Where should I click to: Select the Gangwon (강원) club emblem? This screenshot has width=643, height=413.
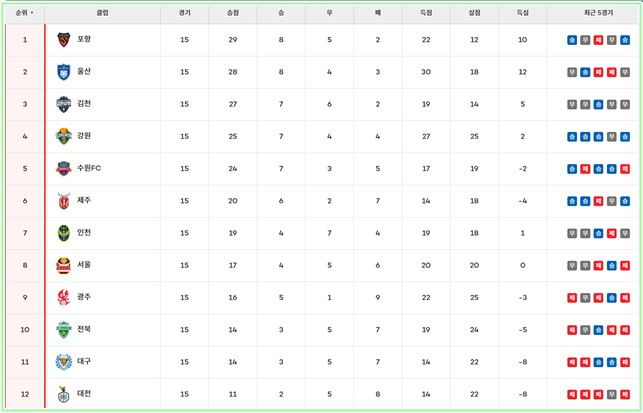point(64,137)
